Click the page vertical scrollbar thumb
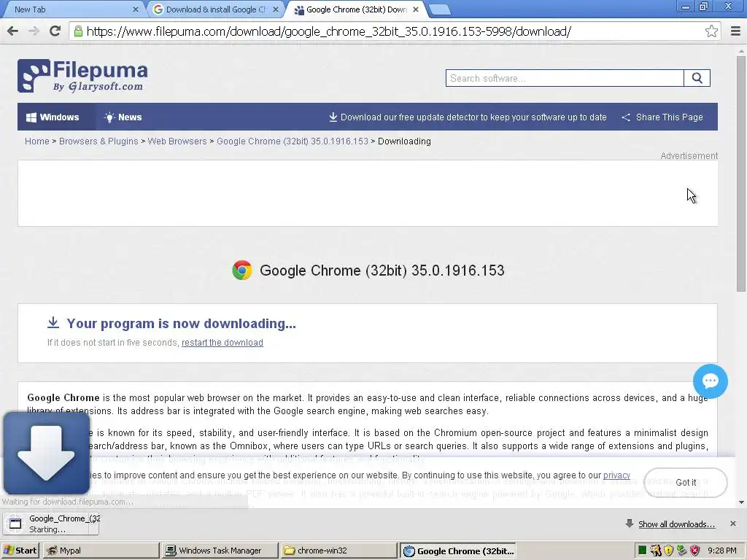The height and width of the screenshot is (560, 747). pos(741,174)
